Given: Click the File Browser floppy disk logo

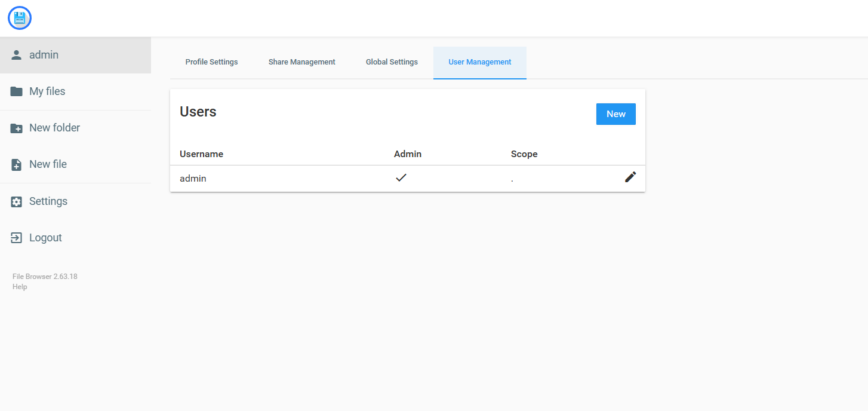Looking at the screenshot, I should (x=20, y=19).
